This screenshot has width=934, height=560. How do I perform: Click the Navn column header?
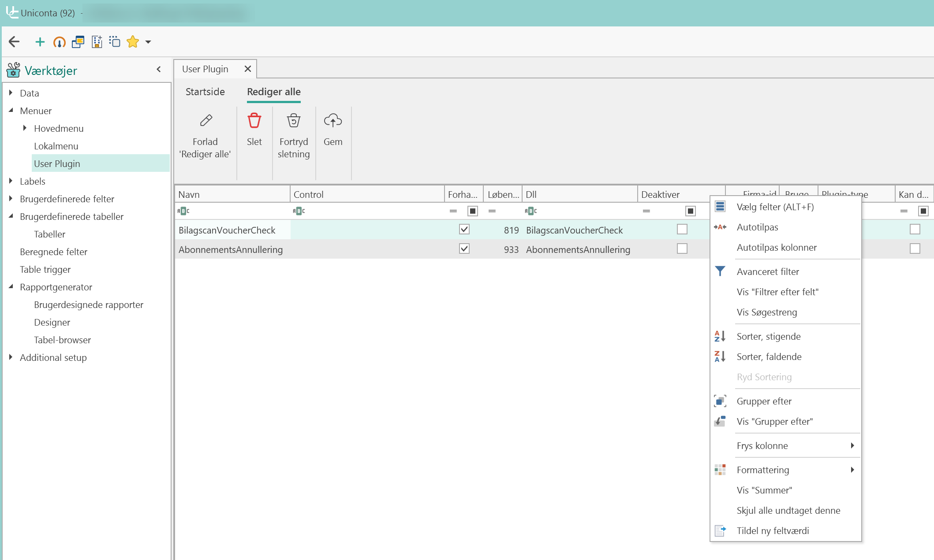click(232, 194)
